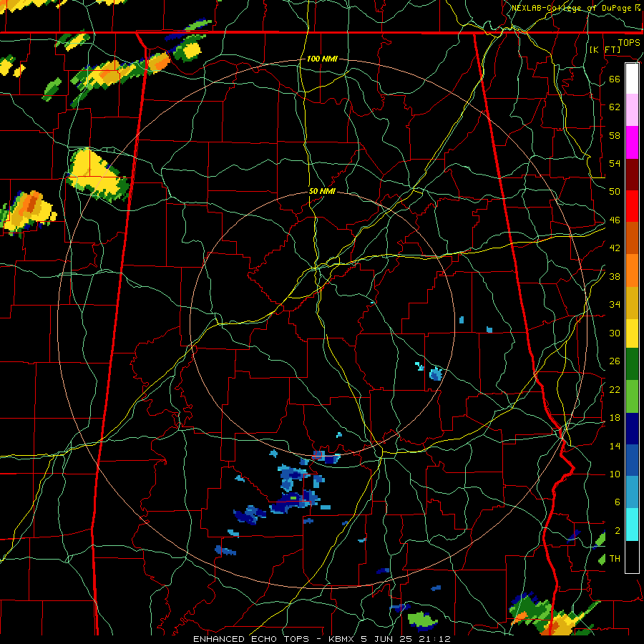Click the light pink legend swatch
The image size is (644, 644).
(632, 110)
